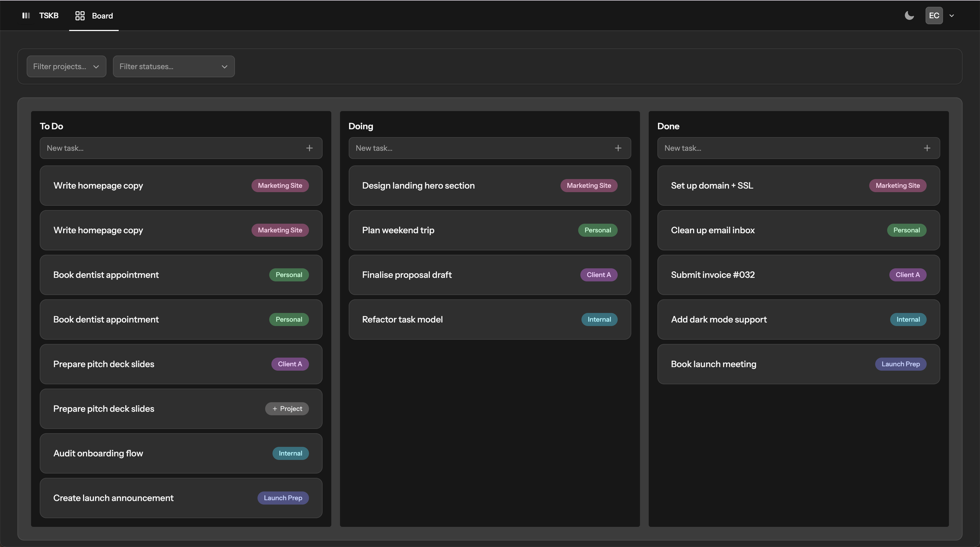Select the Done column heading

668,126
